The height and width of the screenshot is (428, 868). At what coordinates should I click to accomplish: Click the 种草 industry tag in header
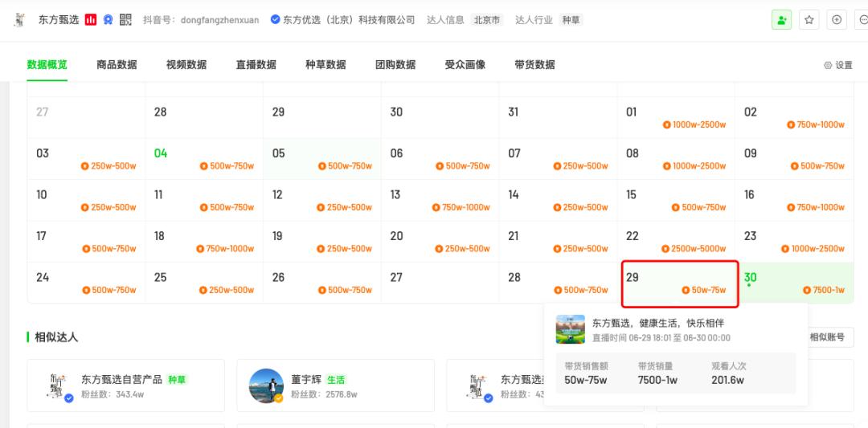tap(571, 20)
